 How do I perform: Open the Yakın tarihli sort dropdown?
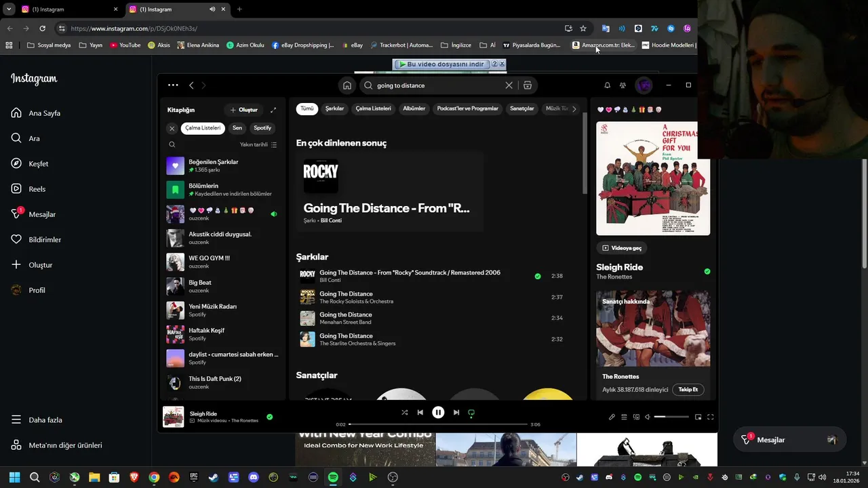[258, 144]
